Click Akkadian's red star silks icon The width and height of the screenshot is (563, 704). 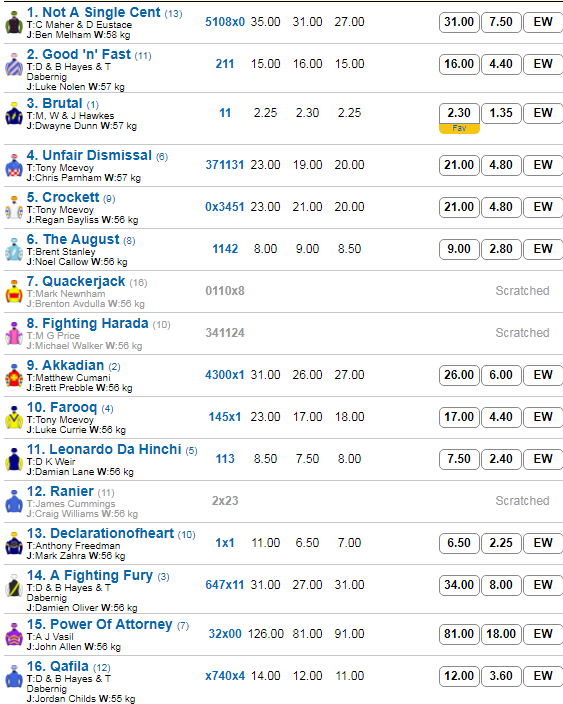pos(14,376)
